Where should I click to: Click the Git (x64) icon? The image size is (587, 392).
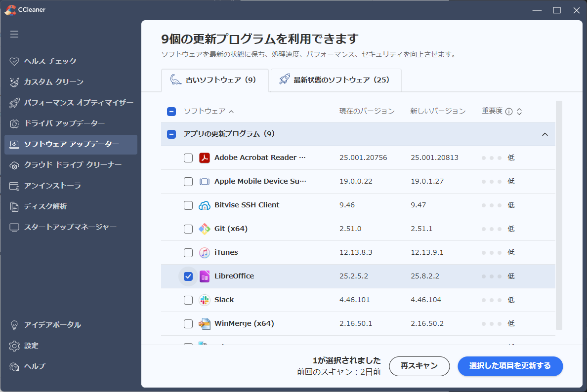pyautogui.click(x=204, y=229)
